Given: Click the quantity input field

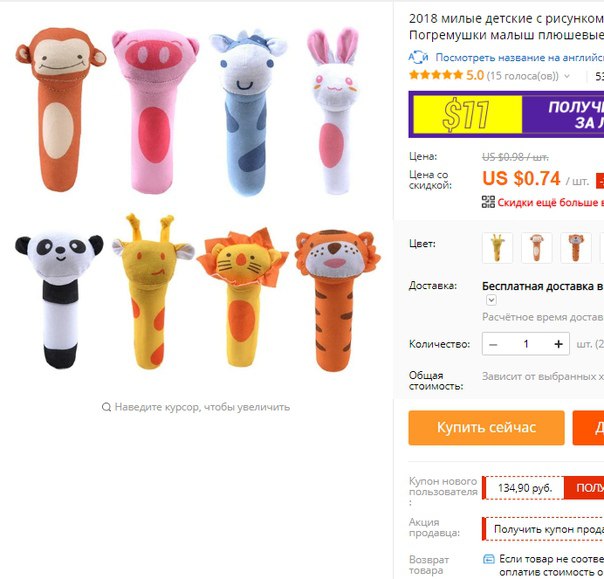Looking at the screenshot, I should [526, 344].
